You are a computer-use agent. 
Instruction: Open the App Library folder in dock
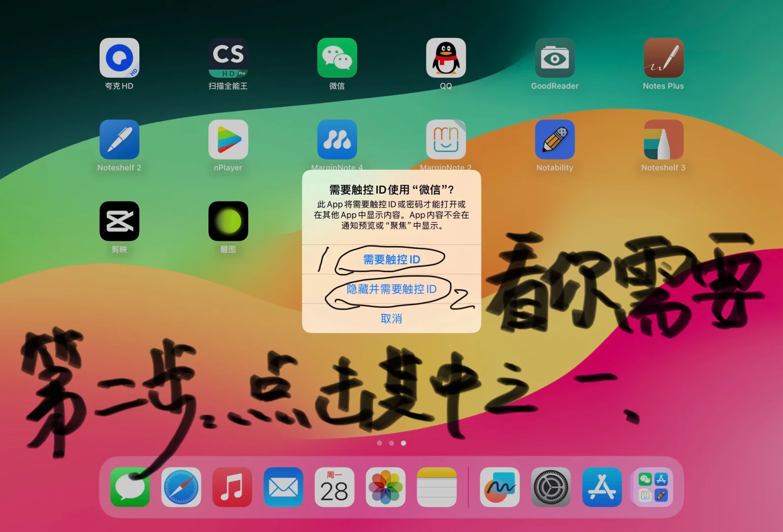pyautogui.click(x=653, y=487)
